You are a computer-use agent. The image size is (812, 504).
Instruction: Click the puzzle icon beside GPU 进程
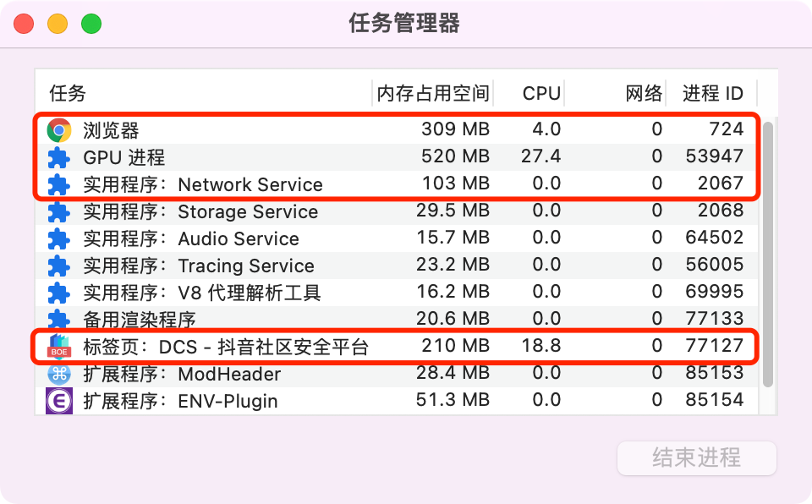point(59,157)
